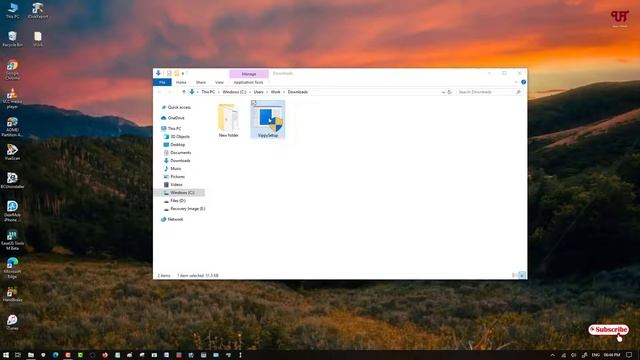Click File Explorer icon on taskbar
This screenshot has height=360, width=640.
(31, 355)
